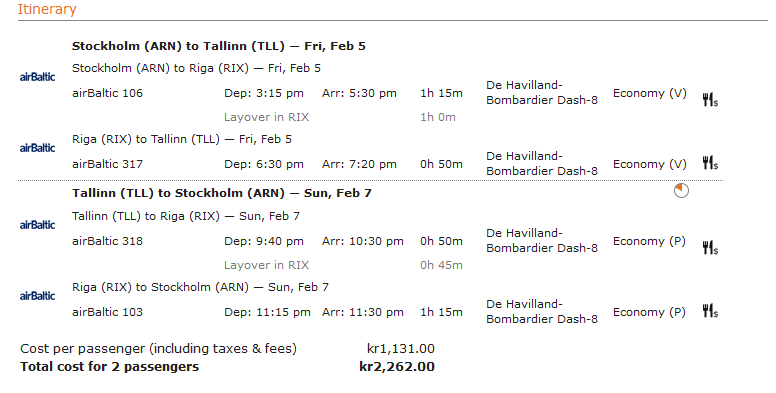Click the meal-for-purchase icon for airBaltic 317
Viewport: 776px width, 393px height.
710,162
